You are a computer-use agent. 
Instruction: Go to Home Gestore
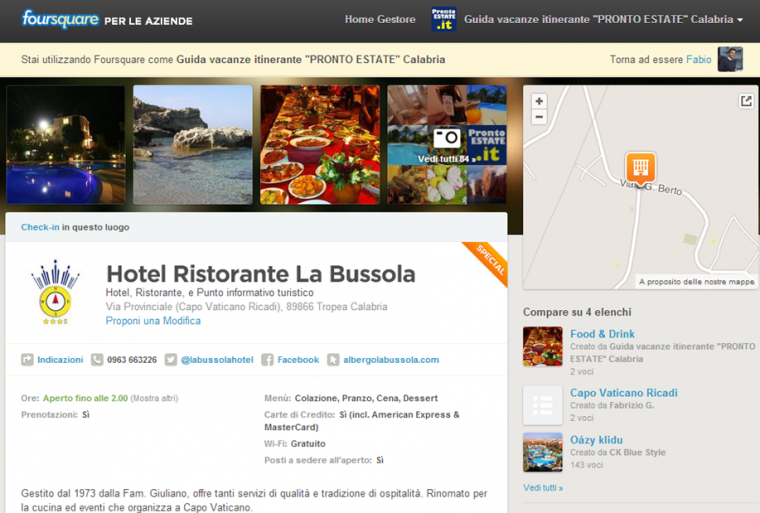(x=380, y=19)
